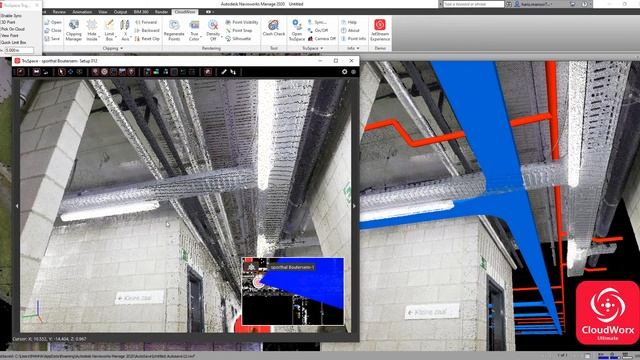Viewport: 640px width, 360px height.
Task: Open the Density Off dropdown arrow
Action: [x=222, y=38]
